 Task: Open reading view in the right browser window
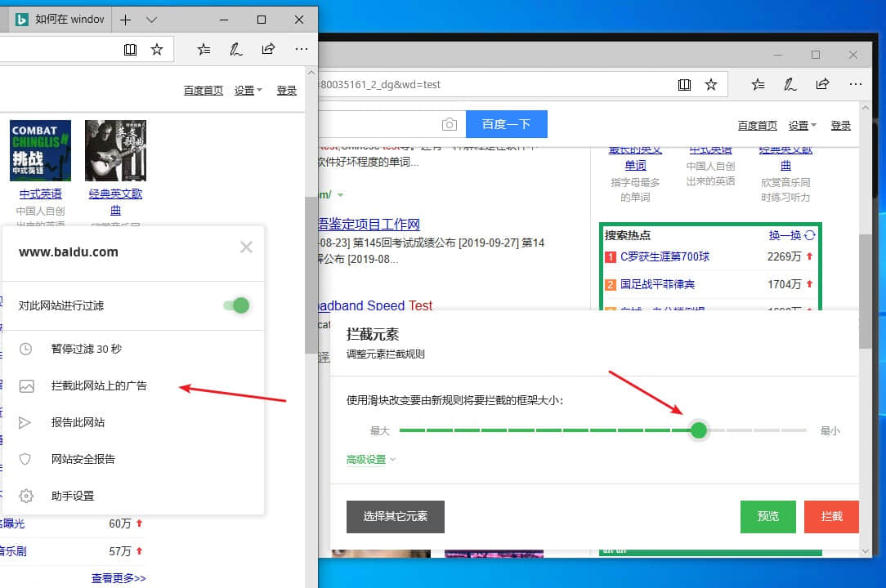[685, 84]
